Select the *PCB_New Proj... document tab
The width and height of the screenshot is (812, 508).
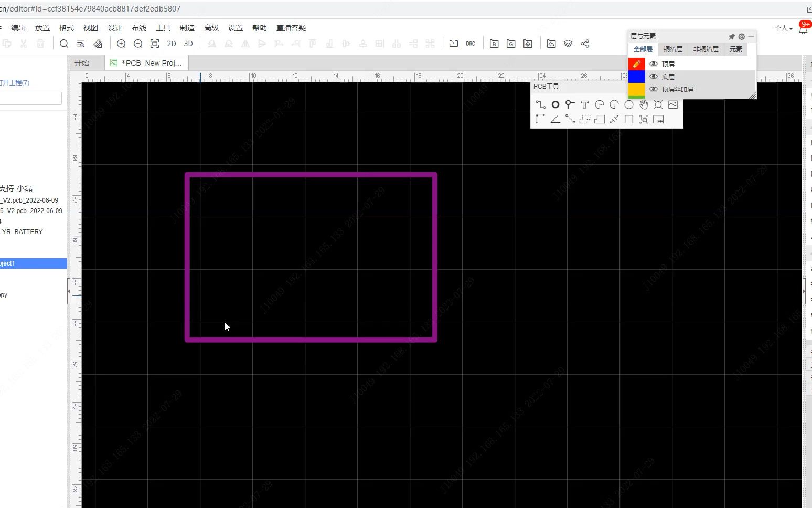point(146,63)
